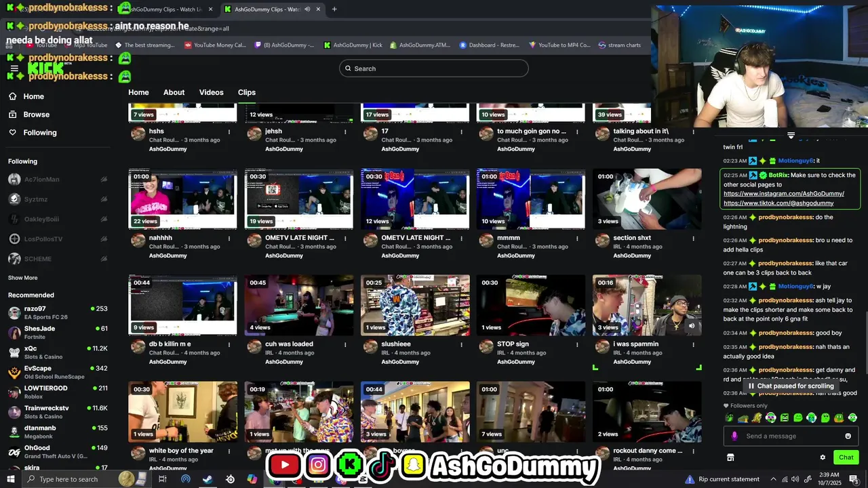Open options menu for clip 'nahhhh'
The width and height of the screenshot is (868, 488).
pos(229,239)
